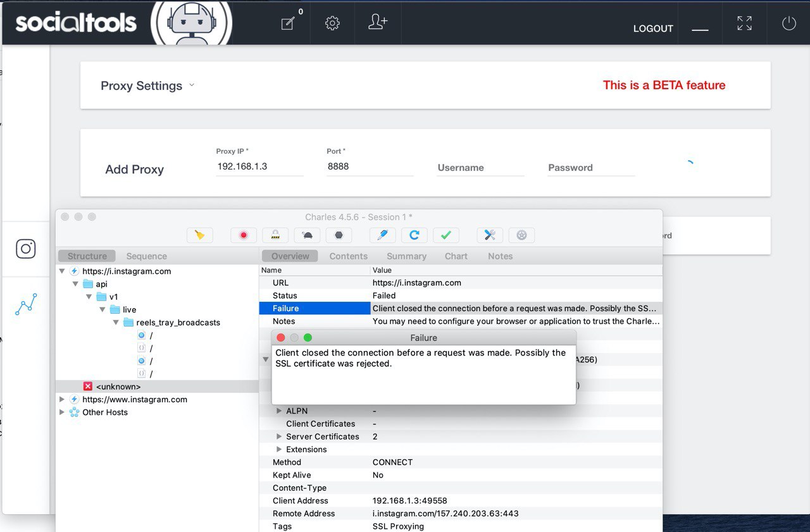Image resolution: width=810 pixels, height=532 pixels.
Task: Click the fullscreen expand arrows icon
Action: click(744, 23)
